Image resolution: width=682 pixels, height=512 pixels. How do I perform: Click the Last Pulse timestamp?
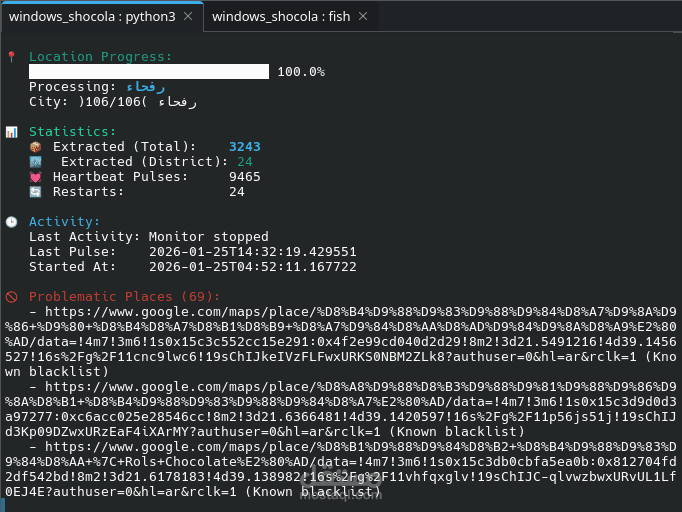click(252, 252)
